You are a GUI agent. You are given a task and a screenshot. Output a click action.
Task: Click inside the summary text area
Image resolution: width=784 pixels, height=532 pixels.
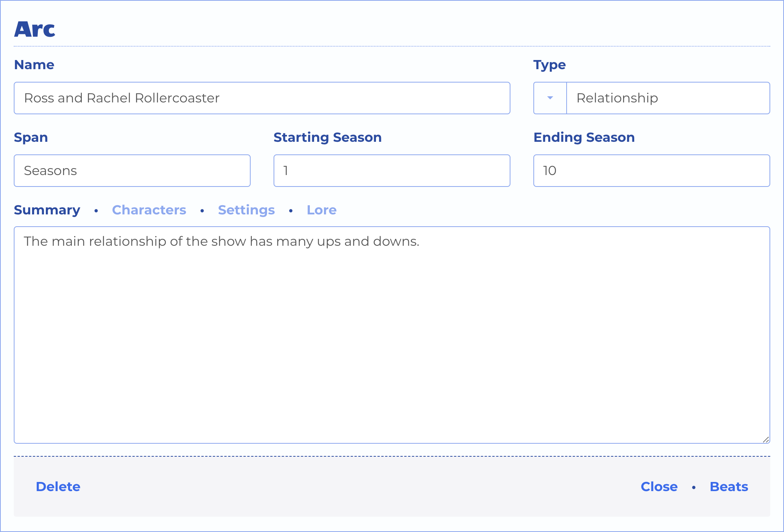click(392, 335)
